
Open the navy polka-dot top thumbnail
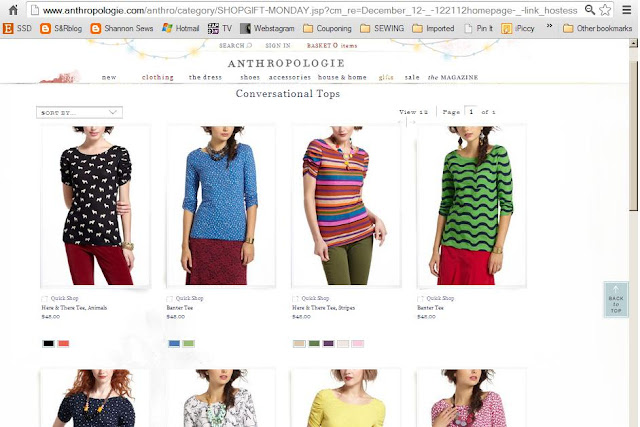[x=95, y=398]
